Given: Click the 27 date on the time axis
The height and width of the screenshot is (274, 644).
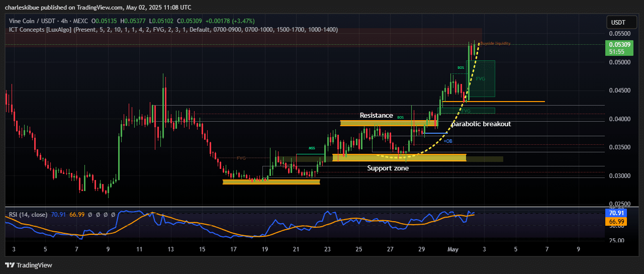Looking at the screenshot, I should [x=390, y=249].
